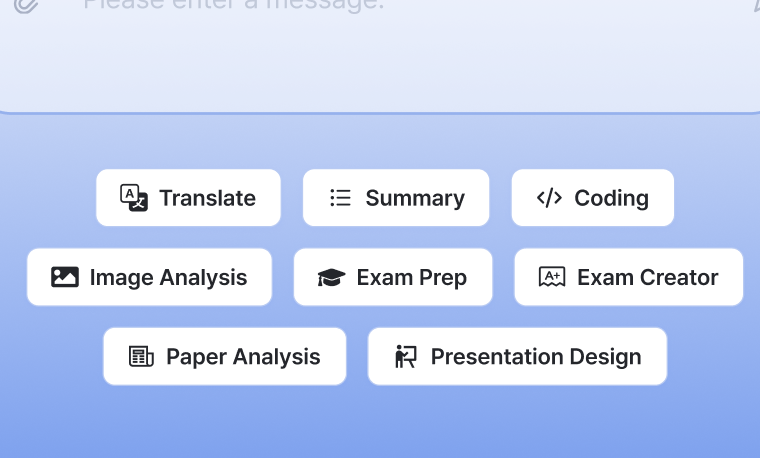Click the Exam Creator A+ certificate icon

(552, 277)
